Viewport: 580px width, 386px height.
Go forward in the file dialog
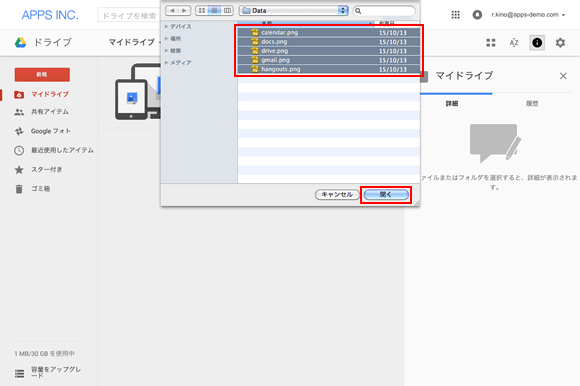point(184,11)
